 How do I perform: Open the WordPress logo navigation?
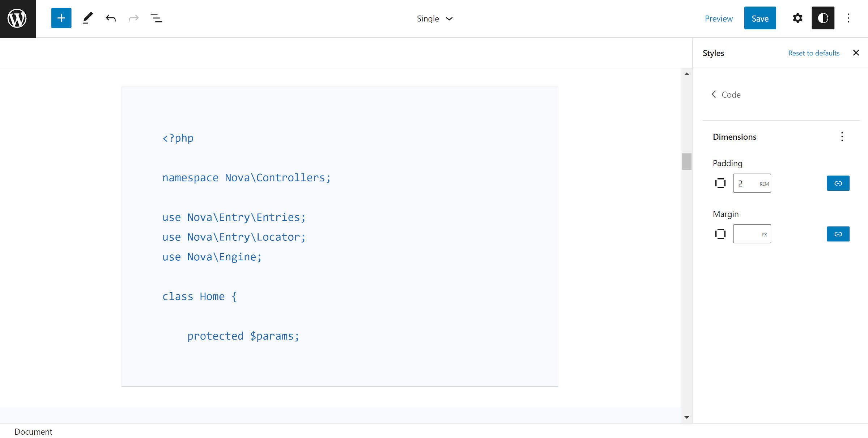coord(17,18)
